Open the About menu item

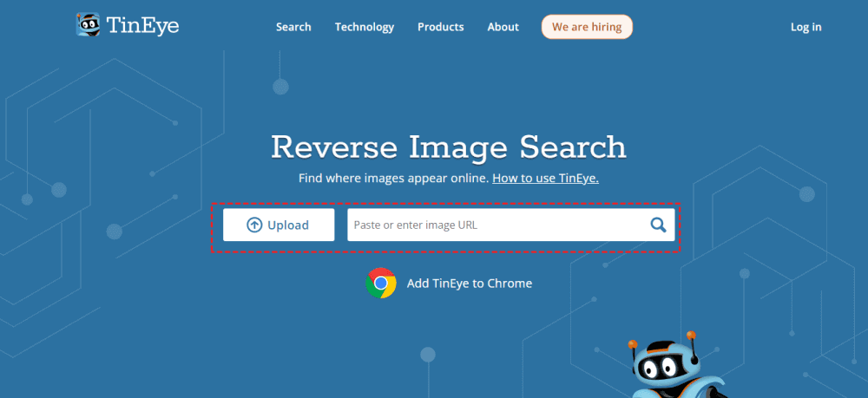pos(503,27)
